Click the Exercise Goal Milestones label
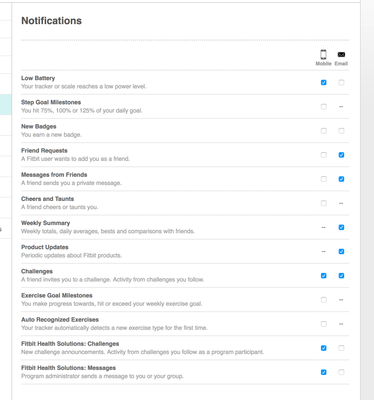374x400 pixels. pos(57,295)
